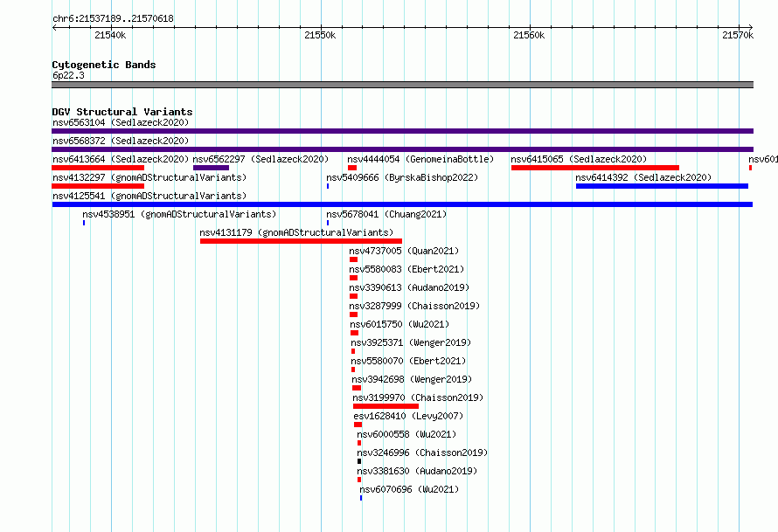The height and width of the screenshot is (532, 778).
Task: Click the chr6:21537189..21570618 coordinate label
Action: coord(113,19)
